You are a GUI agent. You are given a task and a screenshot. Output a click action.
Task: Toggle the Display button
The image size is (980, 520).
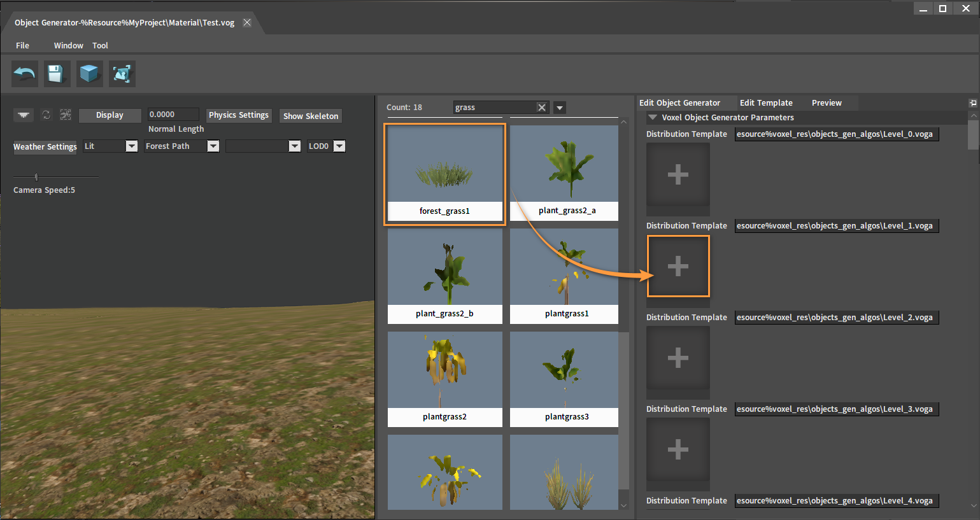(x=110, y=115)
